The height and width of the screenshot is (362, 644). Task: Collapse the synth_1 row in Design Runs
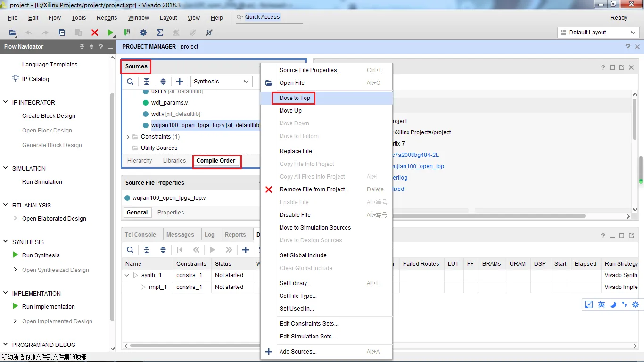(x=127, y=275)
